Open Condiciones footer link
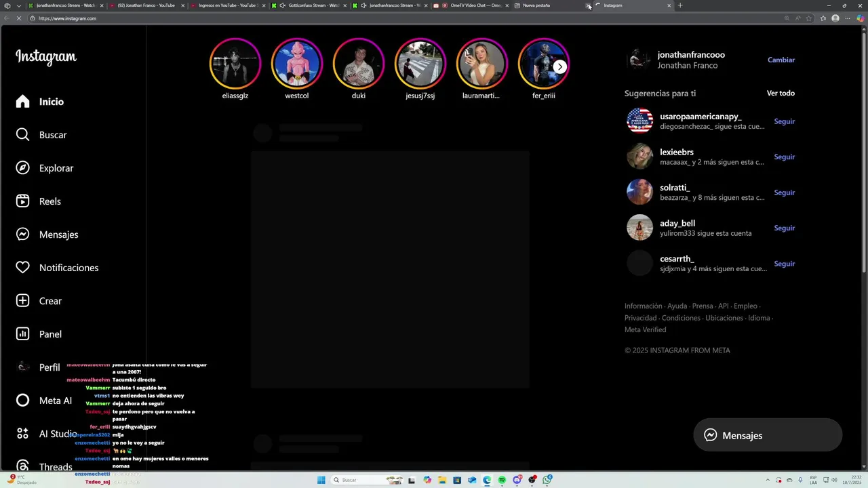 [x=681, y=318]
